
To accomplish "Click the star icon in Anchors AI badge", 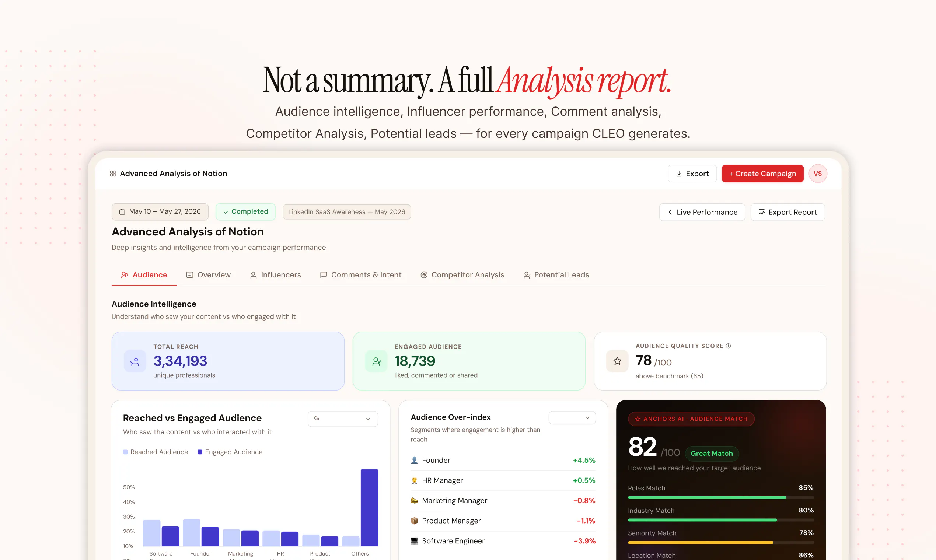I will (638, 419).
